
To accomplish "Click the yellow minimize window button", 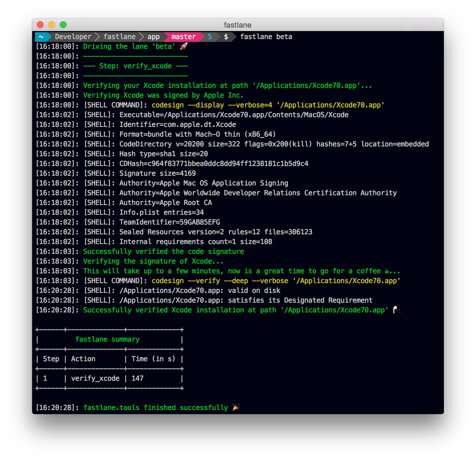I will [x=52, y=25].
